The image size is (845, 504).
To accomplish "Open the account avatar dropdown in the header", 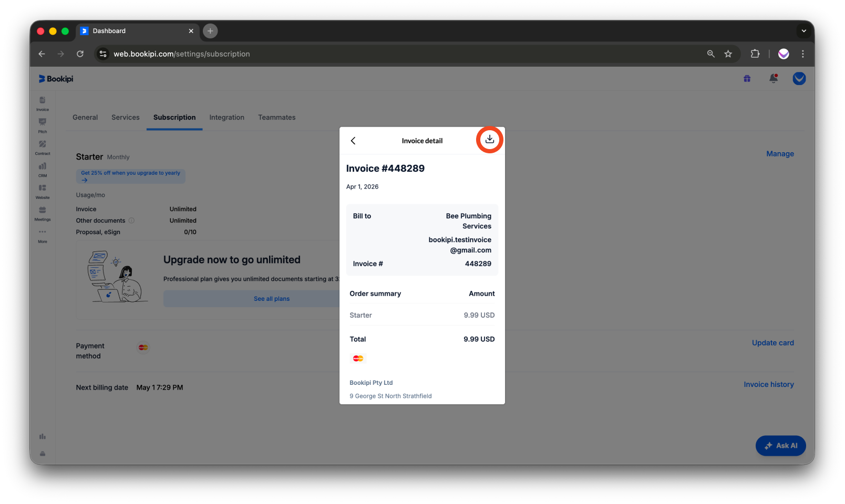I will 799,78.
